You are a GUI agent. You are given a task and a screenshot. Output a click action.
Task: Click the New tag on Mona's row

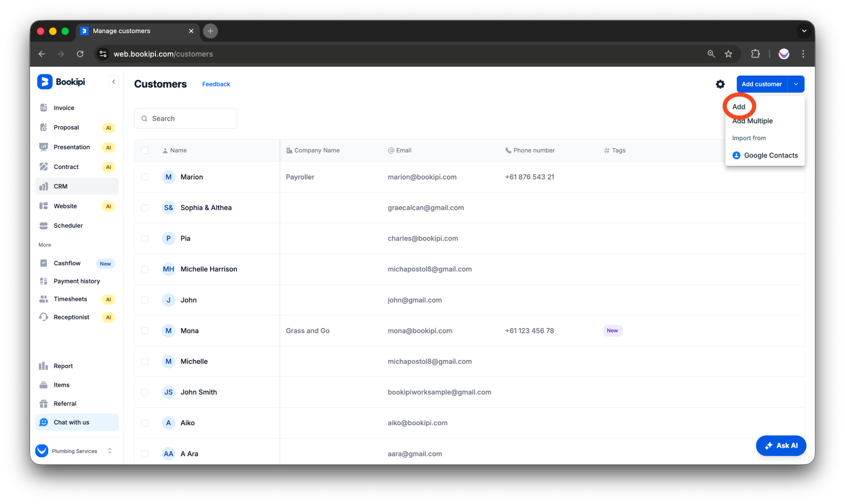(x=612, y=331)
